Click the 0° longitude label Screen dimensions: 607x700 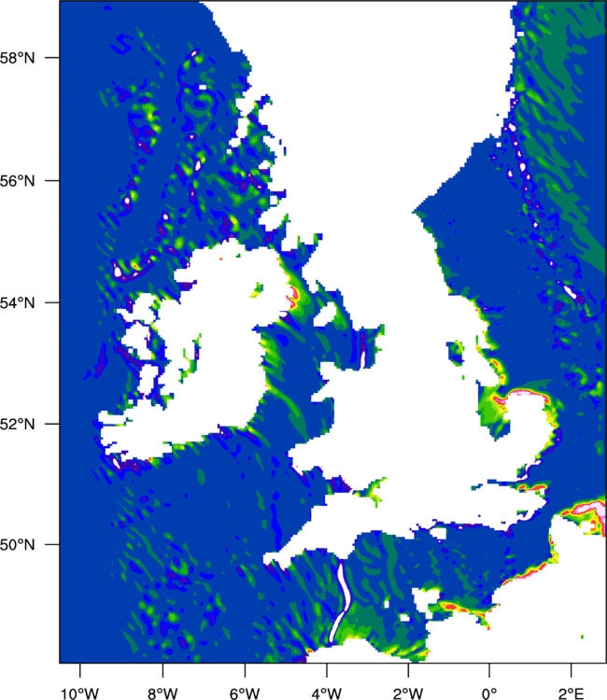489,693
